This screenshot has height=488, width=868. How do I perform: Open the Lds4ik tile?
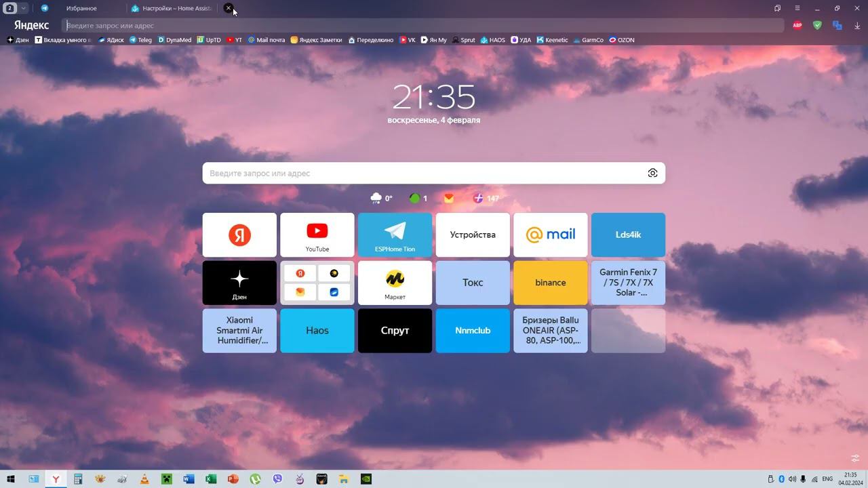pos(628,235)
